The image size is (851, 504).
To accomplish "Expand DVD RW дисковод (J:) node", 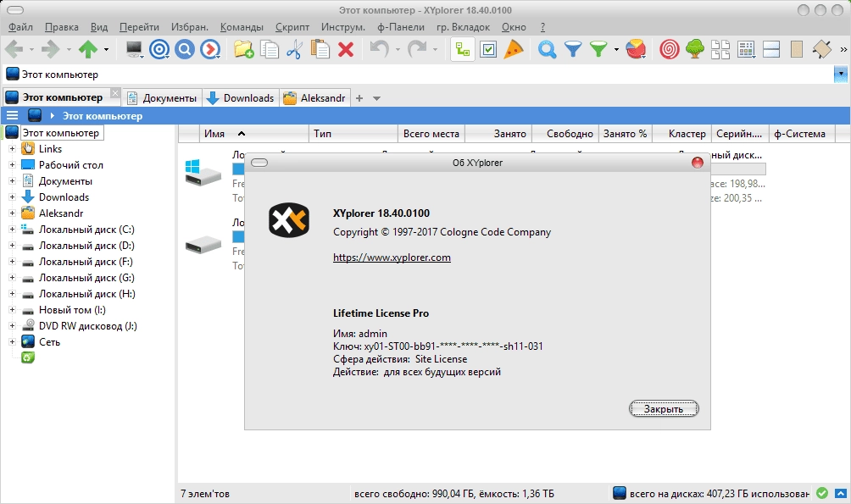I will [12, 325].
